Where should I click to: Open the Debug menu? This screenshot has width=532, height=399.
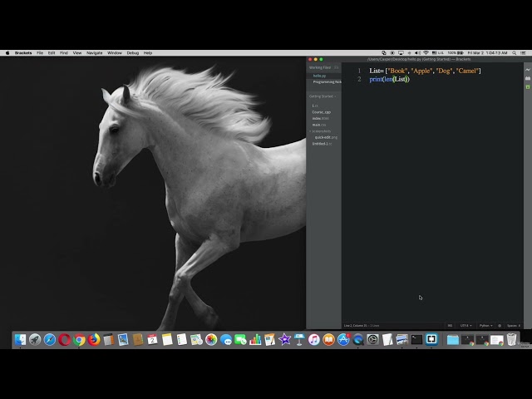133,53
